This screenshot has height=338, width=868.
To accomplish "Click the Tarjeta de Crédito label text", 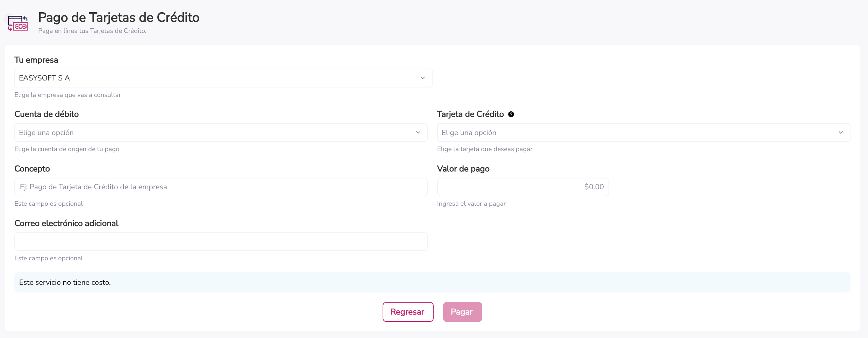I will tap(470, 114).
